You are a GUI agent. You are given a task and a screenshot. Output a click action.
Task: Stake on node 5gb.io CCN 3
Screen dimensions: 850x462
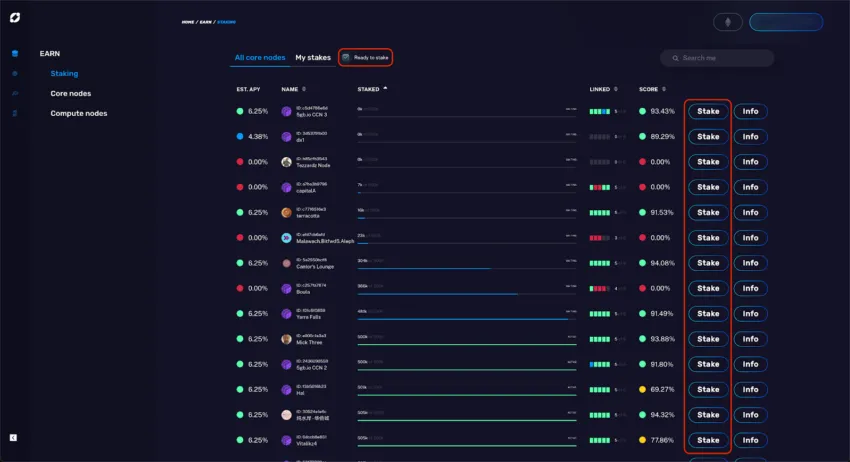(708, 111)
